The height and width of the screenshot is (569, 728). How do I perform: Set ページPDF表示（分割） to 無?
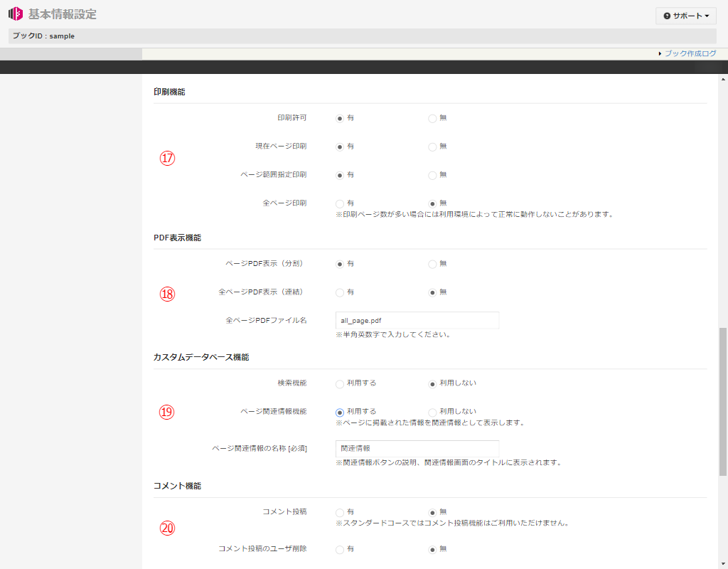(432, 264)
